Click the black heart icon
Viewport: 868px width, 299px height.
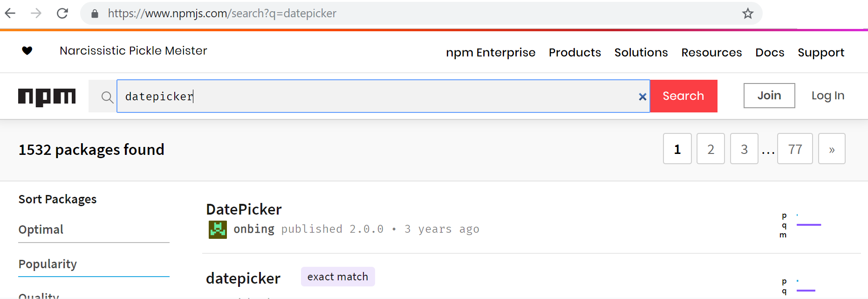coord(27,50)
